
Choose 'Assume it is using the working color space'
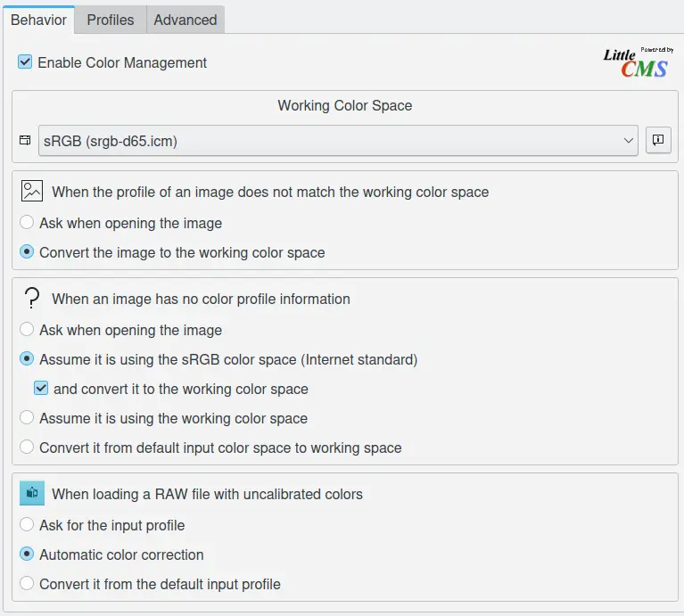[28, 418]
